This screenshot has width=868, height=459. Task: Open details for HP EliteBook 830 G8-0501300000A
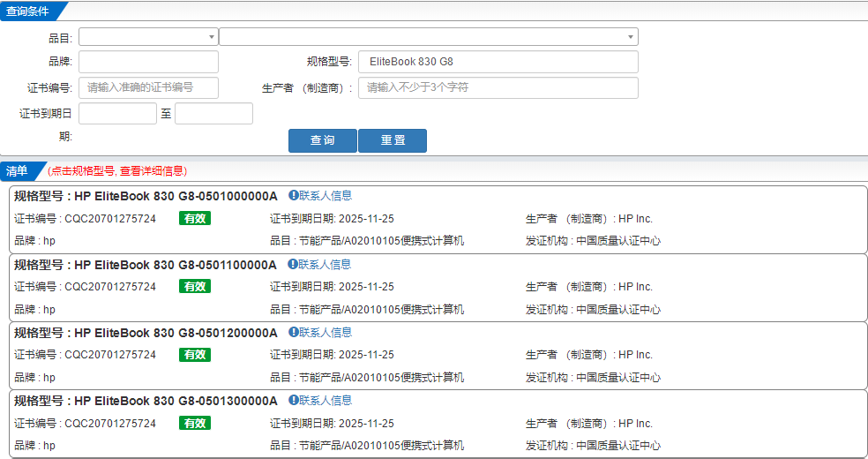176,401
